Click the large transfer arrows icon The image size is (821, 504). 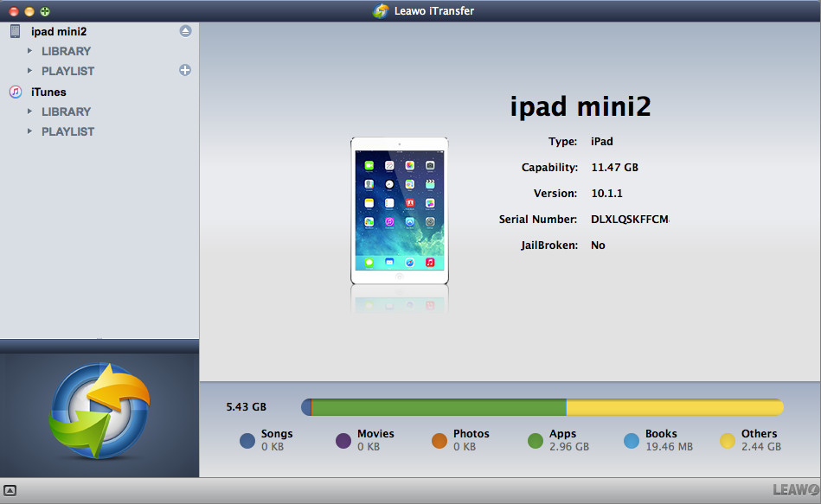pyautogui.click(x=99, y=410)
